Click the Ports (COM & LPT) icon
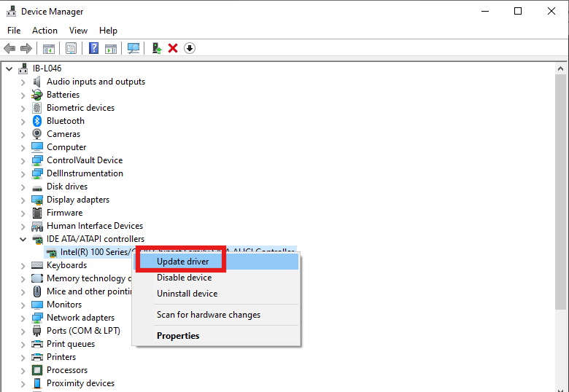Viewport: 569px width, 392px height. [x=37, y=331]
